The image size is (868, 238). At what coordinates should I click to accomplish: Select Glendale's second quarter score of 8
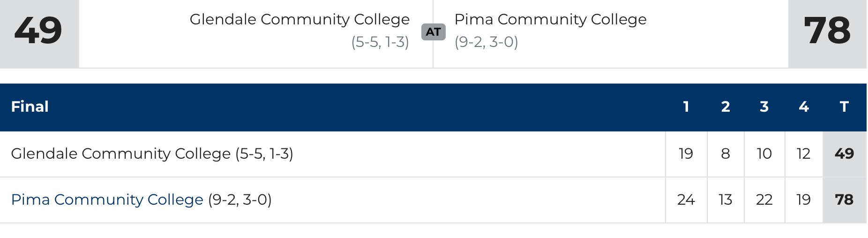pyautogui.click(x=726, y=154)
